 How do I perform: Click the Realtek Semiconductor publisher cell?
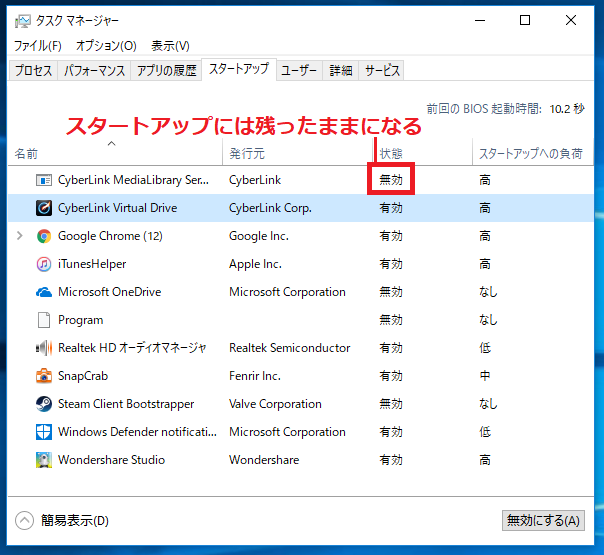point(289,348)
